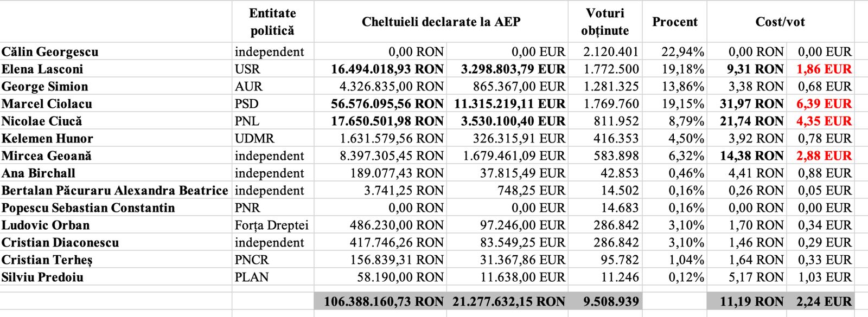Click the Procent column header
This screenshot has width=868, height=317.
[674, 22]
